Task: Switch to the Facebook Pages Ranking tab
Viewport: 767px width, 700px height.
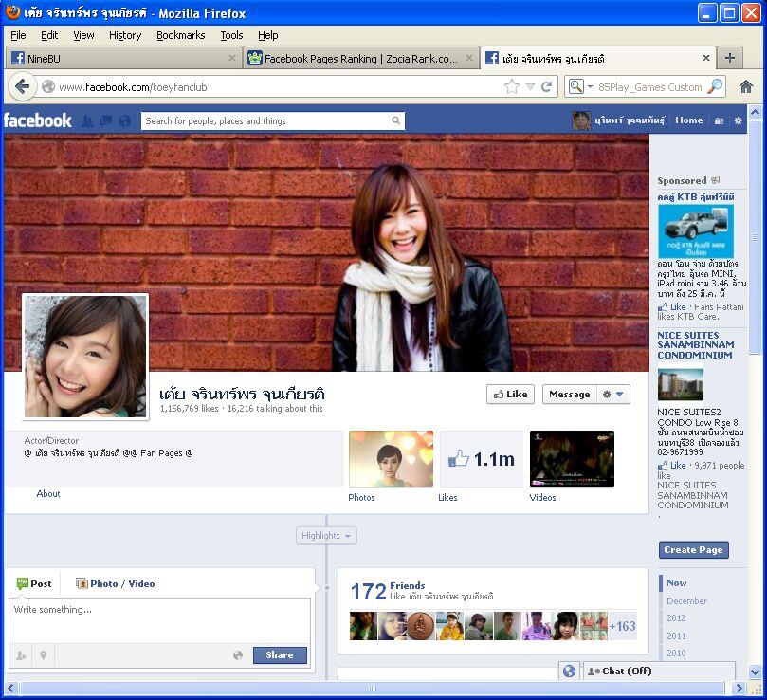Action: 358,58
